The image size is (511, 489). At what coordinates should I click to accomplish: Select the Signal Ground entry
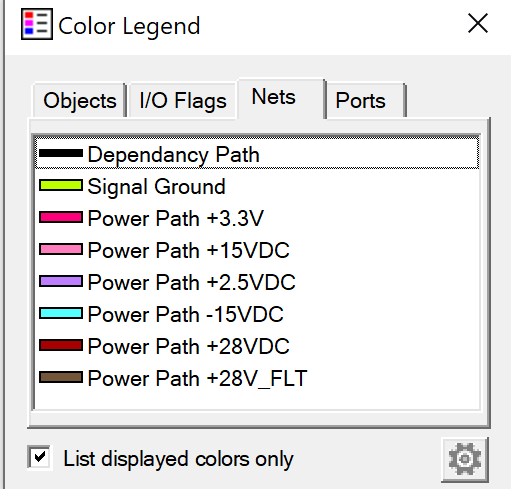pos(257,186)
